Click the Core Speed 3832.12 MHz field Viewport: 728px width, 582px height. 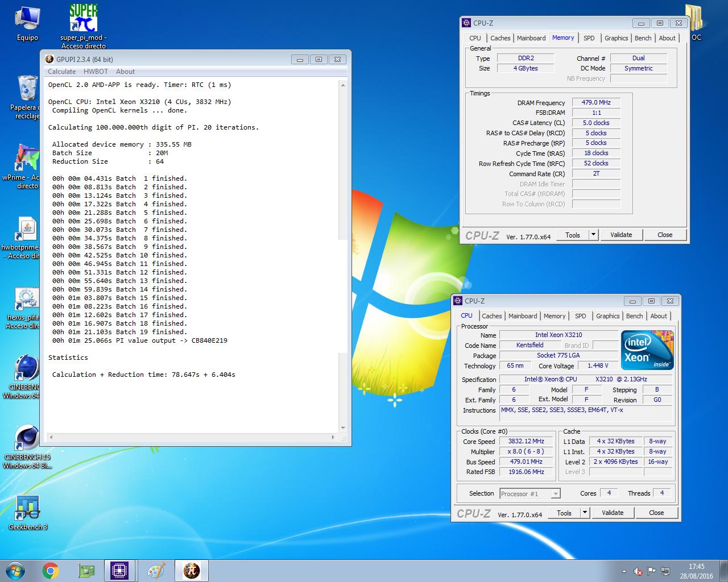pos(526,441)
